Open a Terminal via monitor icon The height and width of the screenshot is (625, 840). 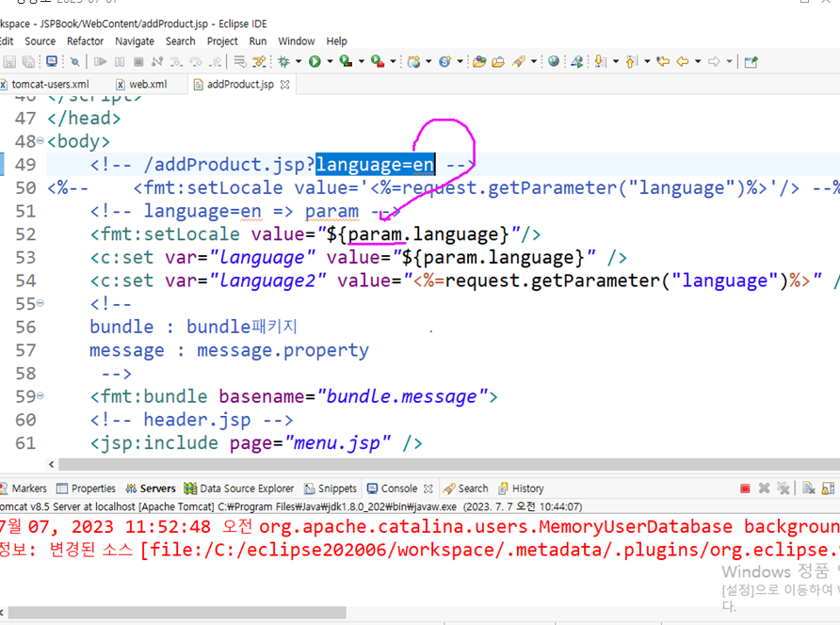tap(52, 61)
